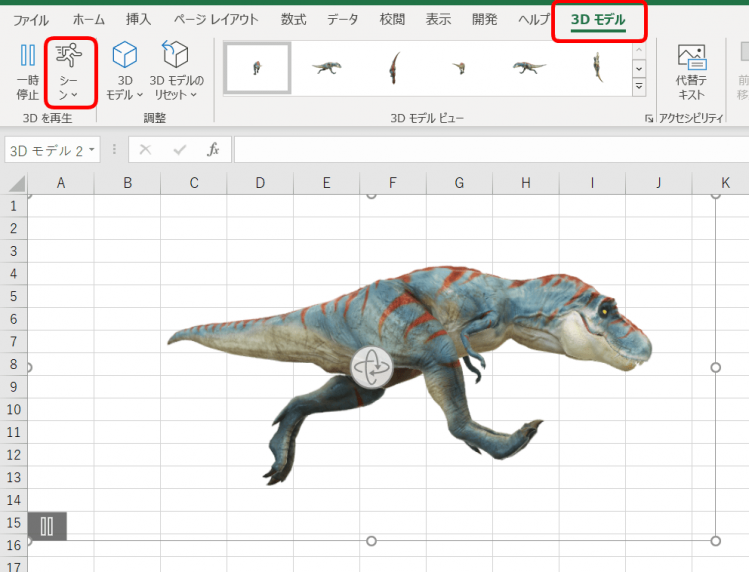Switch to the データ tab
This screenshot has height=572, width=749.
point(342,20)
